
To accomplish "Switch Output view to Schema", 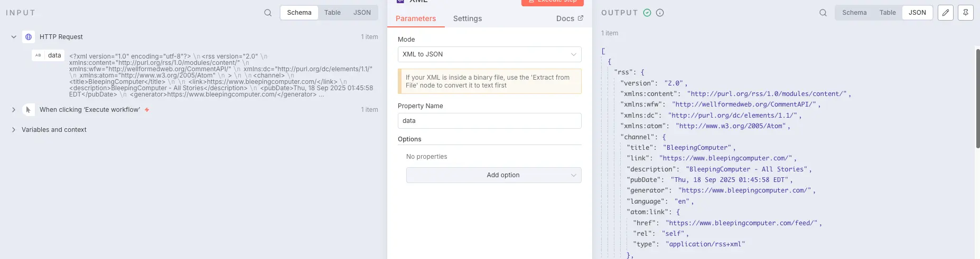I will tap(854, 13).
